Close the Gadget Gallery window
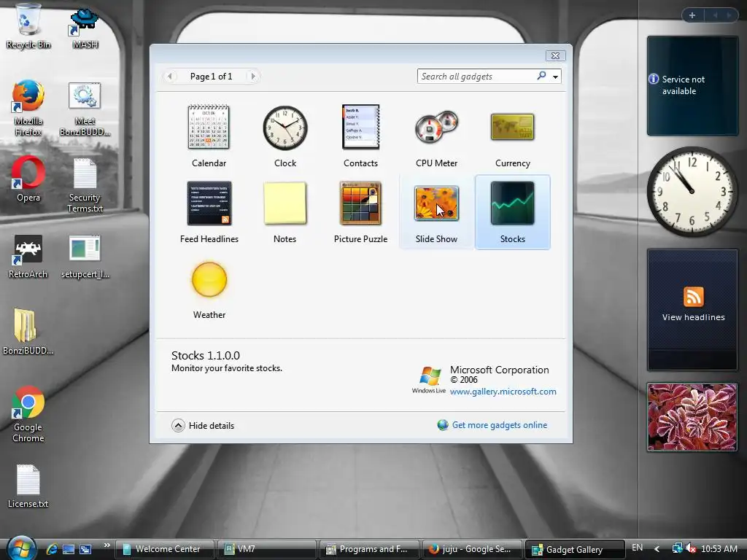 click(x=555, y=55)
